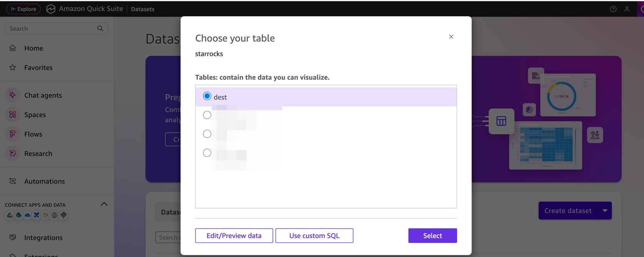Click the OneDrive cloud connector icon
This screenshot has height=257, width=644.
click(x=27, y=215)
